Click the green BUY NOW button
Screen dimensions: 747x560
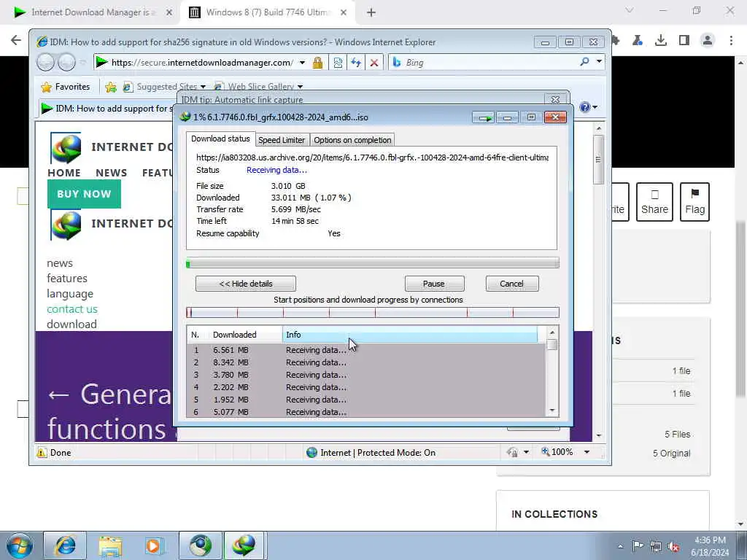(x=84, y=194)
